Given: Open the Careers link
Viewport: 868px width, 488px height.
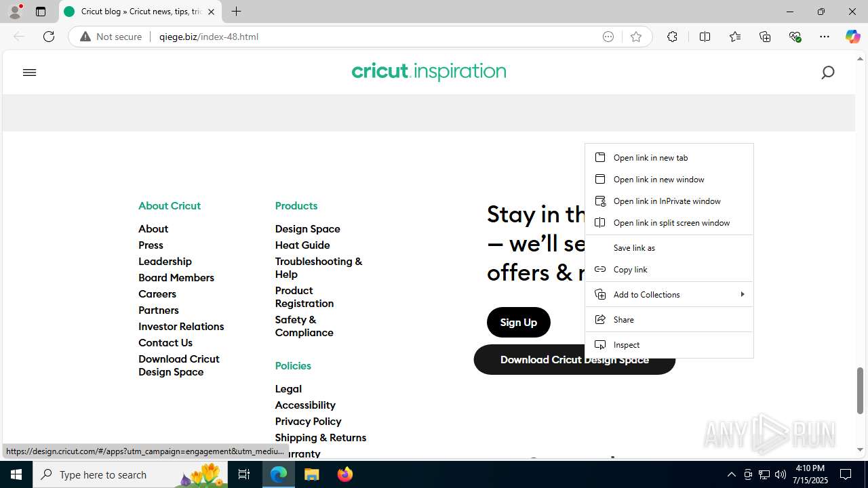Looking at the screenshot, I should click(157, 294).
